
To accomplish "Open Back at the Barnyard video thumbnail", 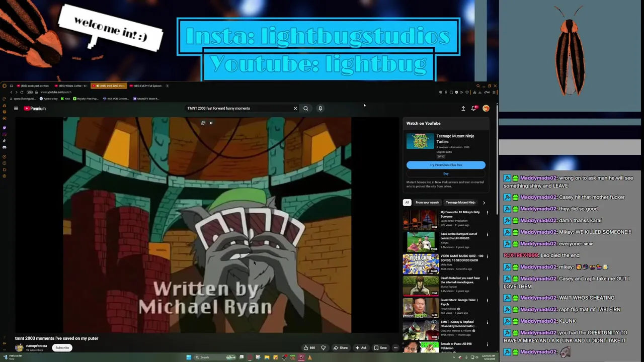I will click(x=420, y=242).
